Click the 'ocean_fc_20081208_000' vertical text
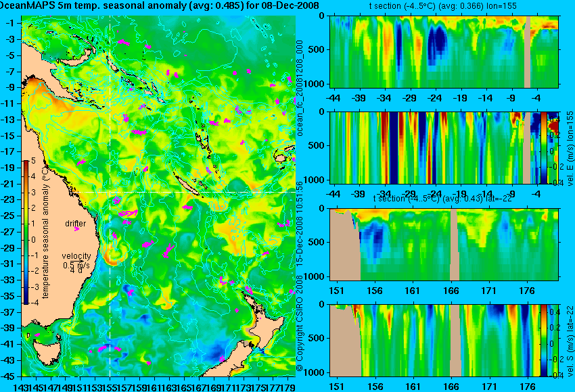 tap(300, 88)
